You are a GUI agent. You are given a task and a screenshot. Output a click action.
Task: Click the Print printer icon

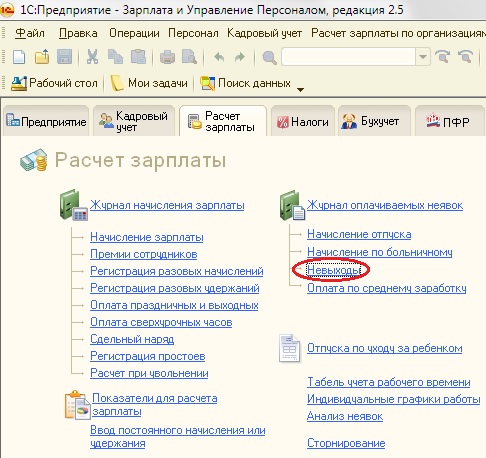click(167, 57)
